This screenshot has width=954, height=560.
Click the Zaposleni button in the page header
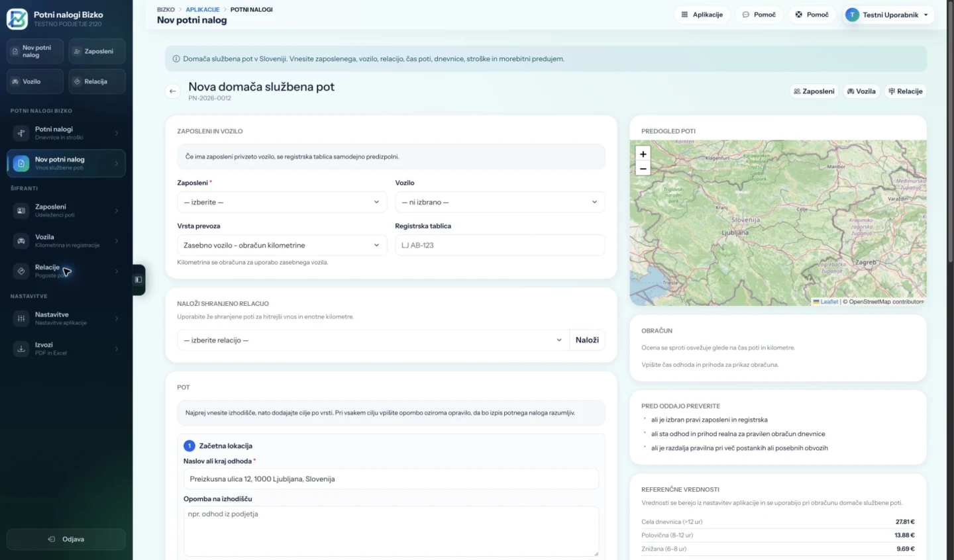(x=814, y=91)
